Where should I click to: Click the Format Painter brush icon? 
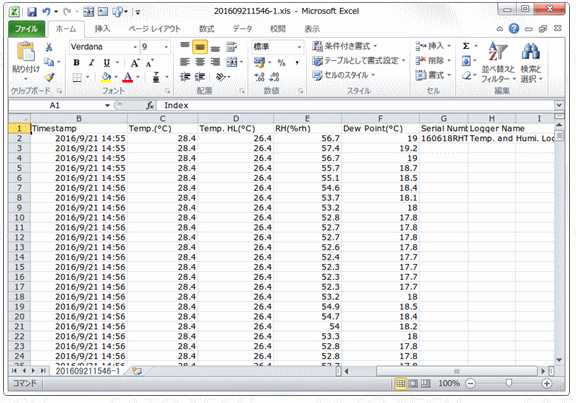pos(48,77)
